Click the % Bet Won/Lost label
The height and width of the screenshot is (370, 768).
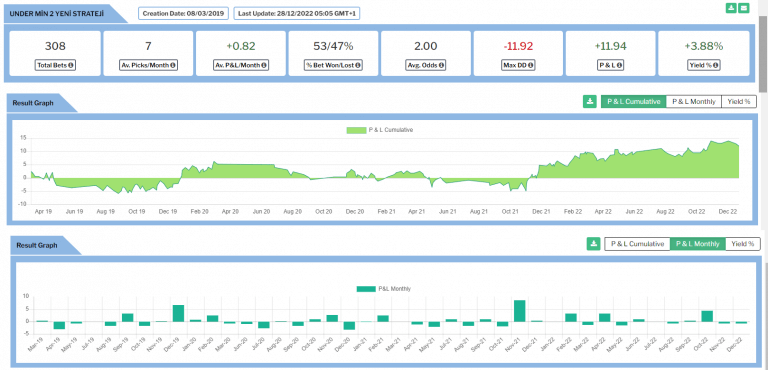(333, 65)
